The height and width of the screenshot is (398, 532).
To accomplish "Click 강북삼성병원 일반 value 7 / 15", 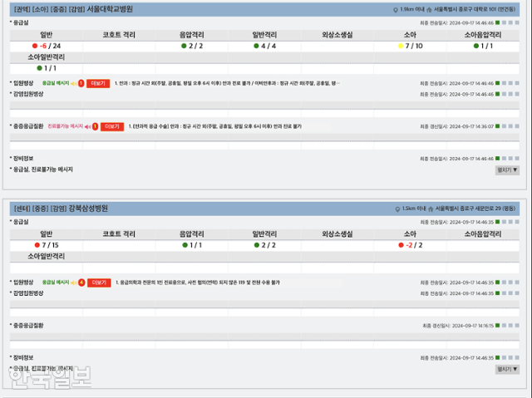I will 50,245.
